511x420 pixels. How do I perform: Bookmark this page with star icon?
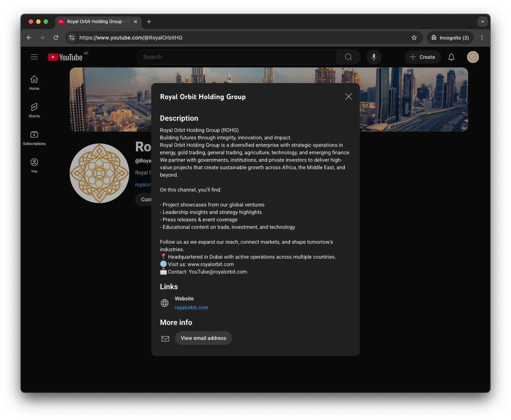point(414,38)
